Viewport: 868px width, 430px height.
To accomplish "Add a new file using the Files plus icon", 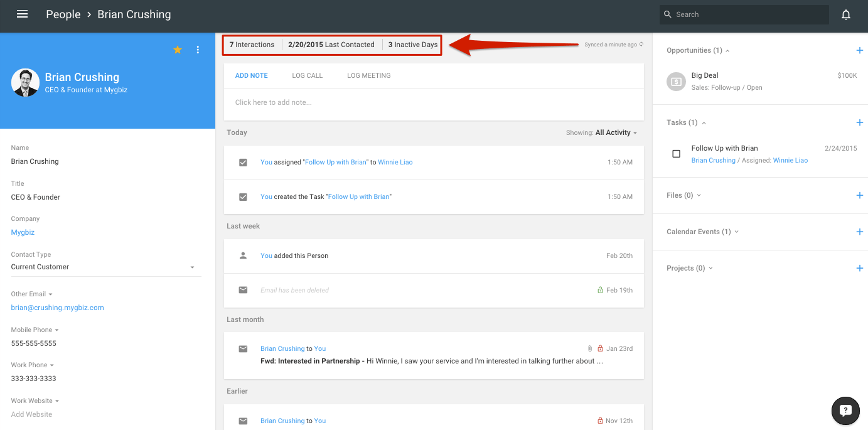I will [859, 195].
